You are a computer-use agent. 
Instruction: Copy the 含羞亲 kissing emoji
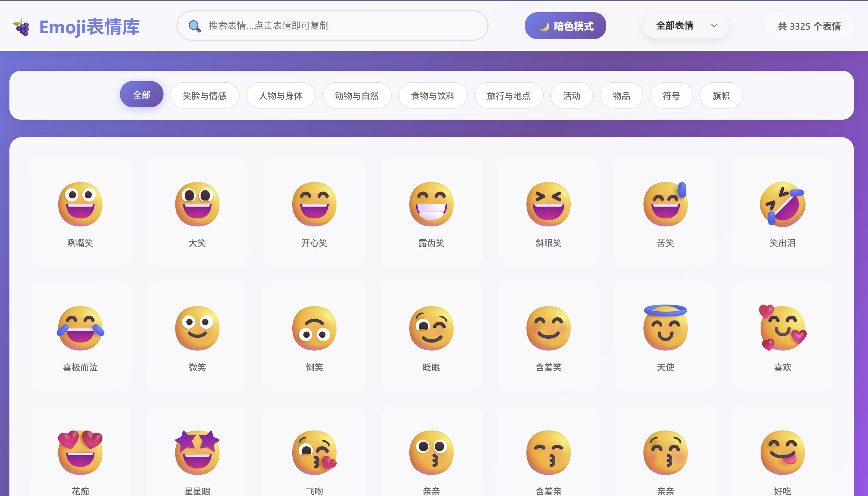tap(548, 452)
